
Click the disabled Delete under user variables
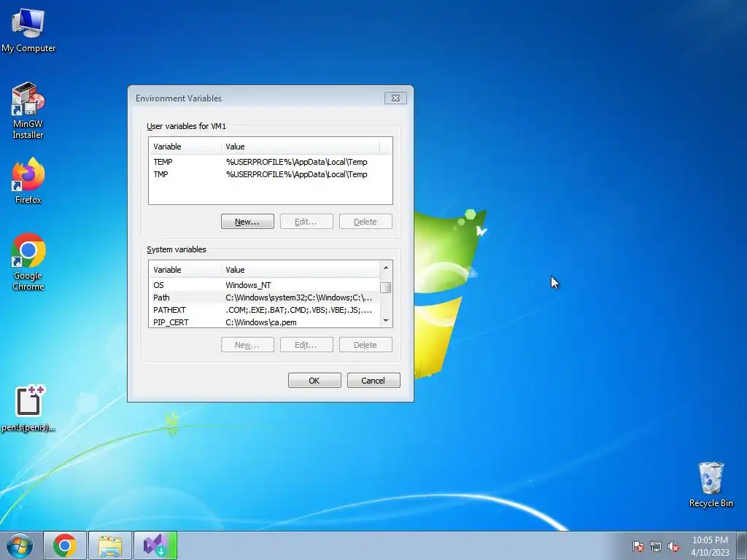click(365, 222)
